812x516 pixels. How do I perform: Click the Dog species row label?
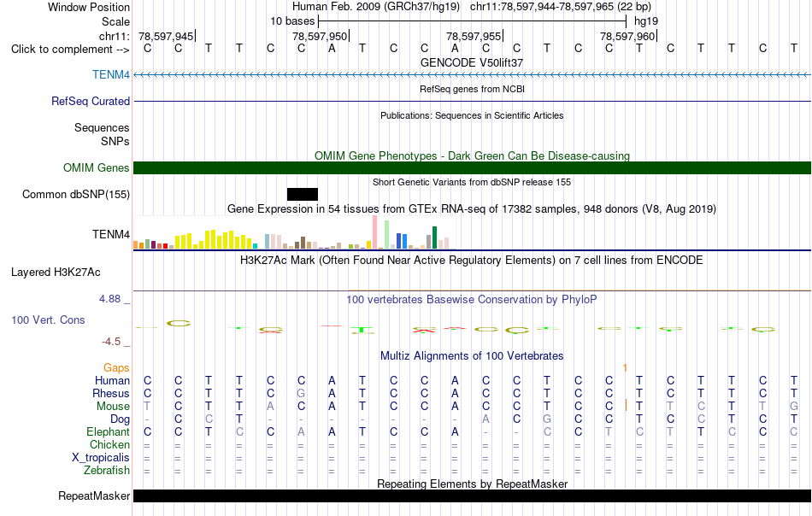pyautogui.click(x=120, y=419)
